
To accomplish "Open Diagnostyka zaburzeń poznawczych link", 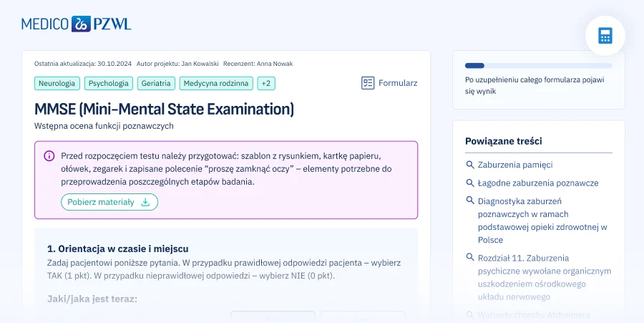I will point(542,221).
